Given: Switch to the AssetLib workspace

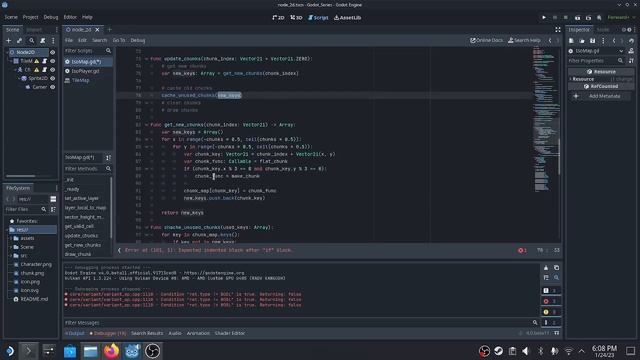Looking at the screenshot, I should [x=347, y=18].
